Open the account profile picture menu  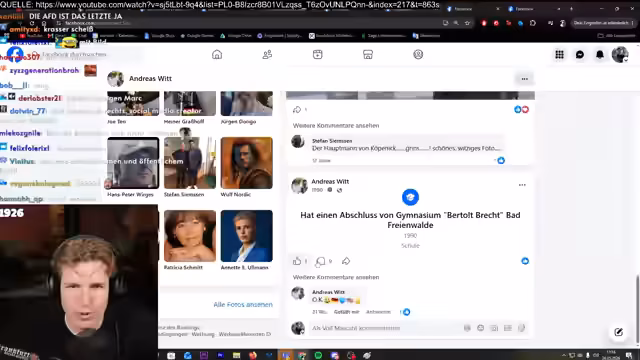(620, 55)
